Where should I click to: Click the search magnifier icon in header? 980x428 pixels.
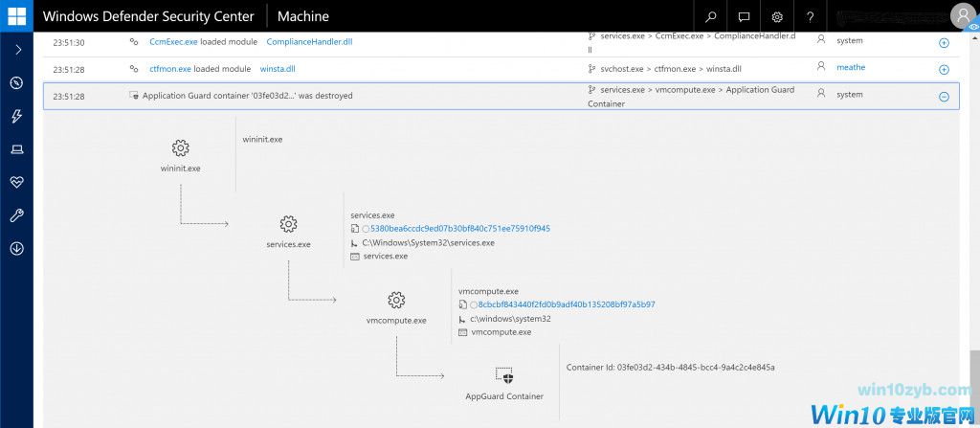711,16
